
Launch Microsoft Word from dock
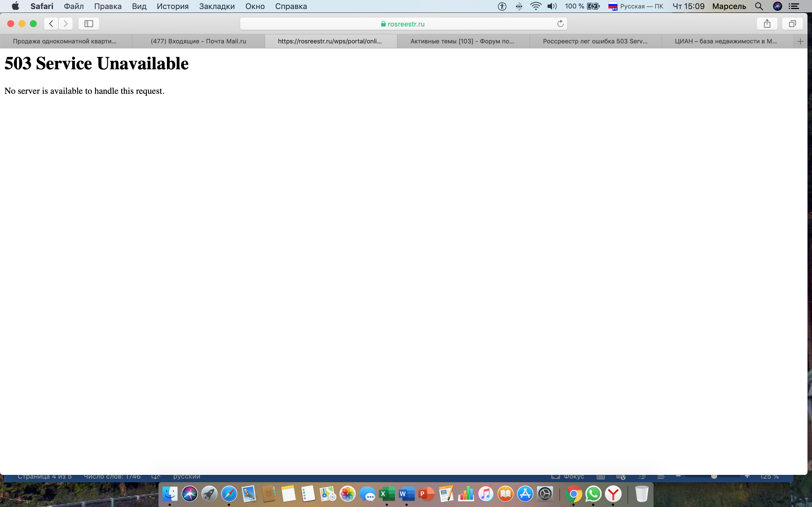tap(406, 494)
